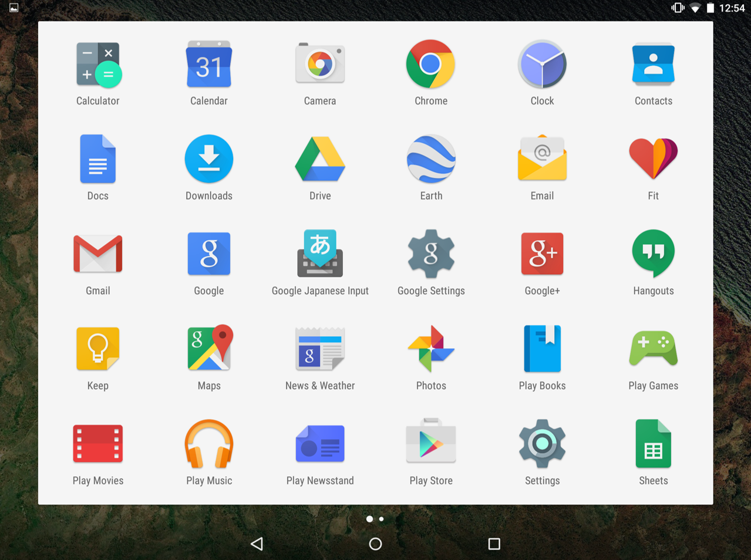The width and height of the screenshot is (751, 560).
Task: Open the Downloads app
Action: (209, 159)
